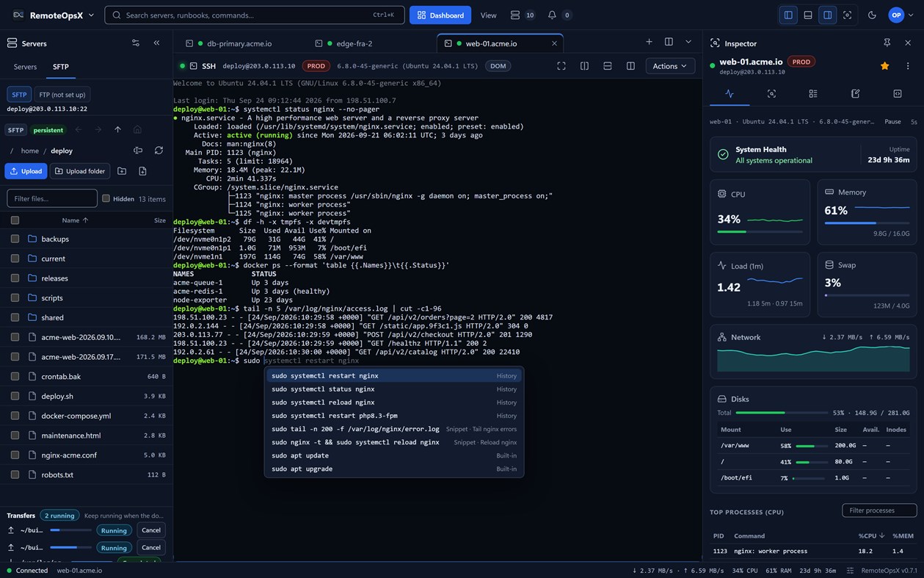Sort processes by %CPU column
The image size is (924, 578).
pos(870,535)
